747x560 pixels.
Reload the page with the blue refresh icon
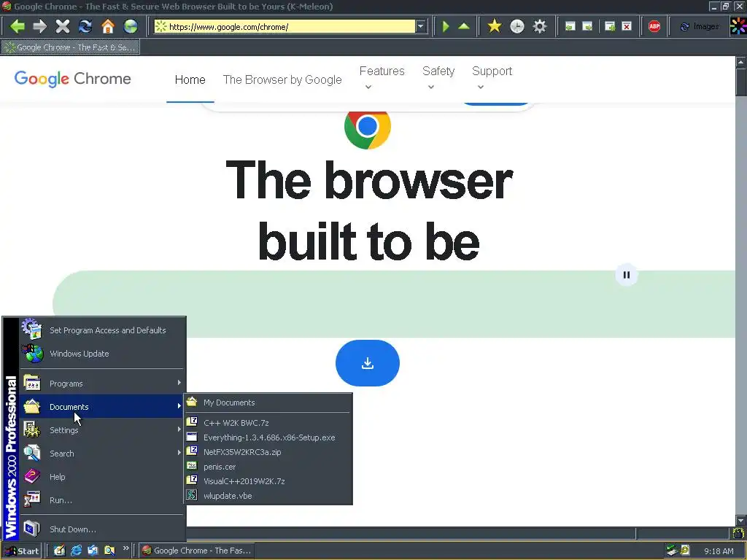click(85, 26)
